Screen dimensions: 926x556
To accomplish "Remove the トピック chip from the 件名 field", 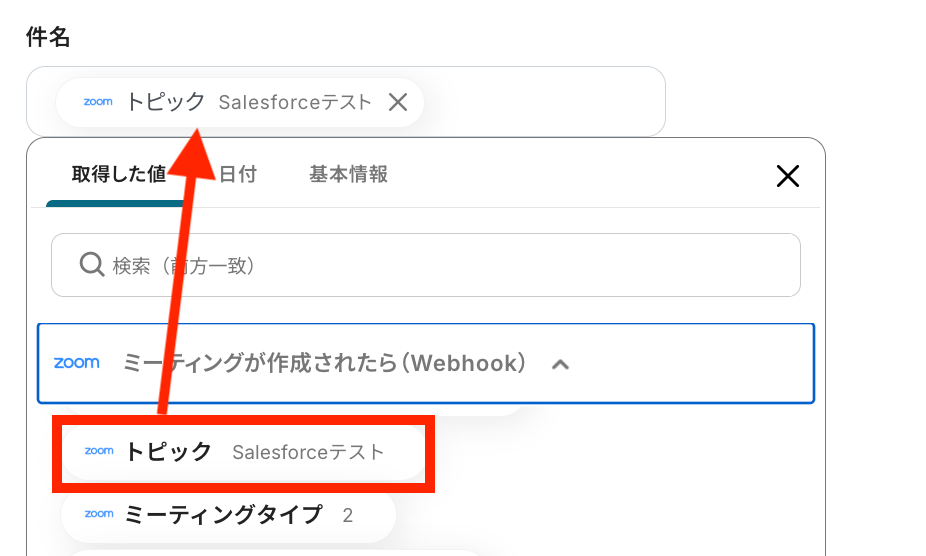I will pyautogui.click(x=398, y=102).
